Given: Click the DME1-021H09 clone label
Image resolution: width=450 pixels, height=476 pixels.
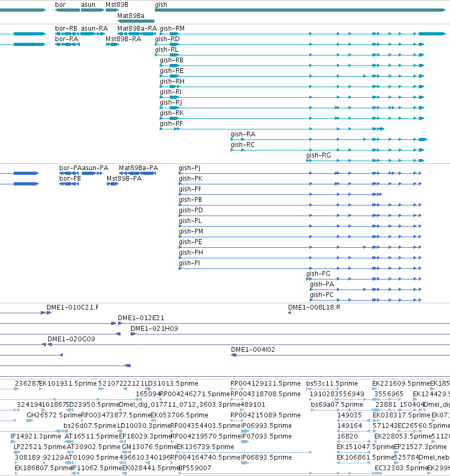Looking at the screenshot, I should (154, 329).
